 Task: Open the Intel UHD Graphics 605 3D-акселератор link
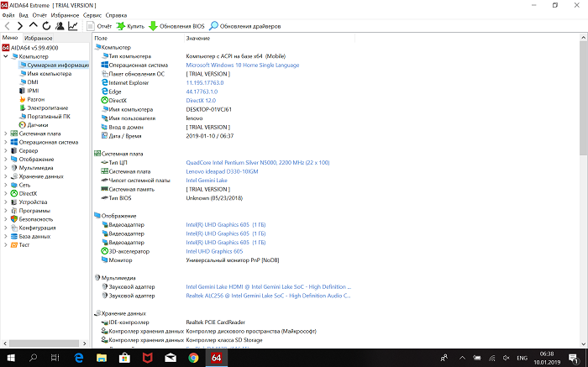coord(214,251)
